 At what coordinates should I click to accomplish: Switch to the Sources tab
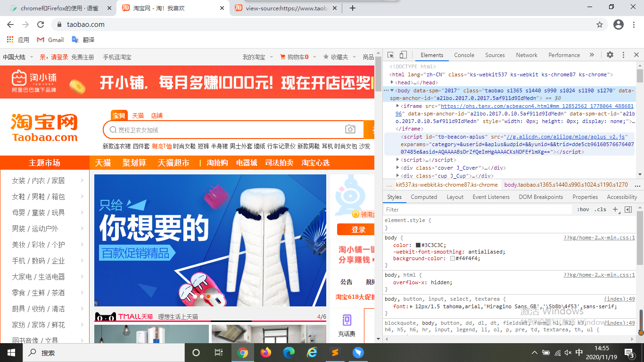495,55
